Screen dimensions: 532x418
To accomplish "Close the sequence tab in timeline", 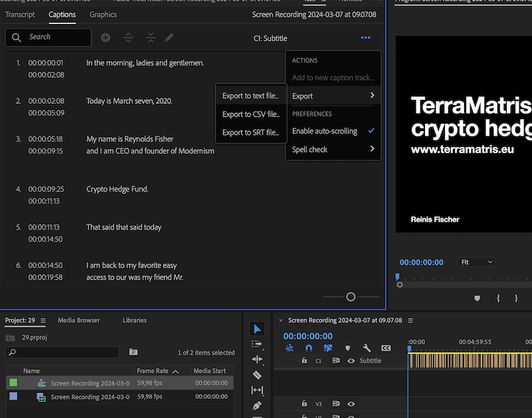I will click(x=281, y=321).
